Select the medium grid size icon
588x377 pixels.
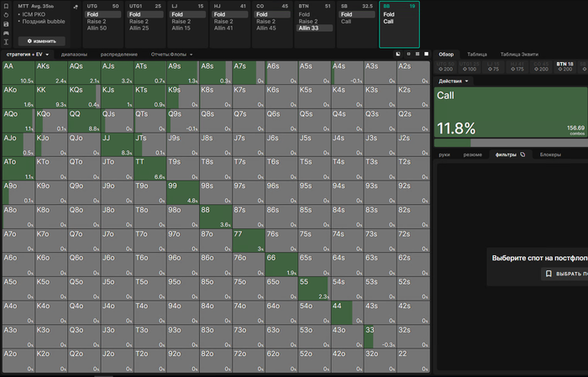point(417,55)
